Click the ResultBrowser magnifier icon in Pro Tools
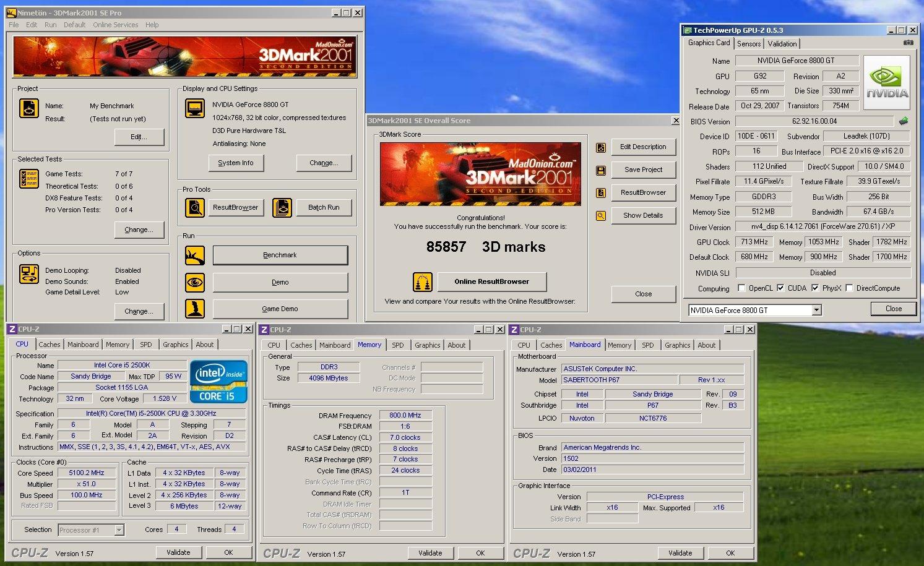The image size is (924, 566). point(195,208)
